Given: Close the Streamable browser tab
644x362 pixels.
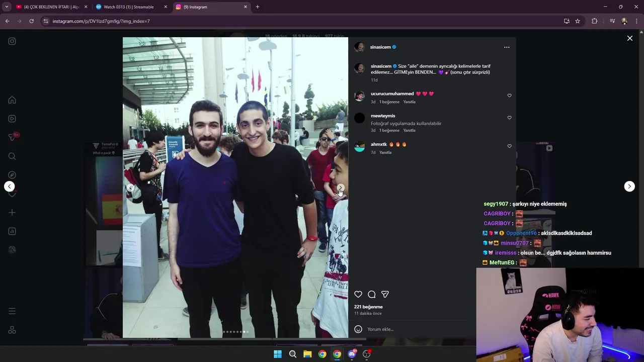Looking at the screenshot, I should pos(166,7).
